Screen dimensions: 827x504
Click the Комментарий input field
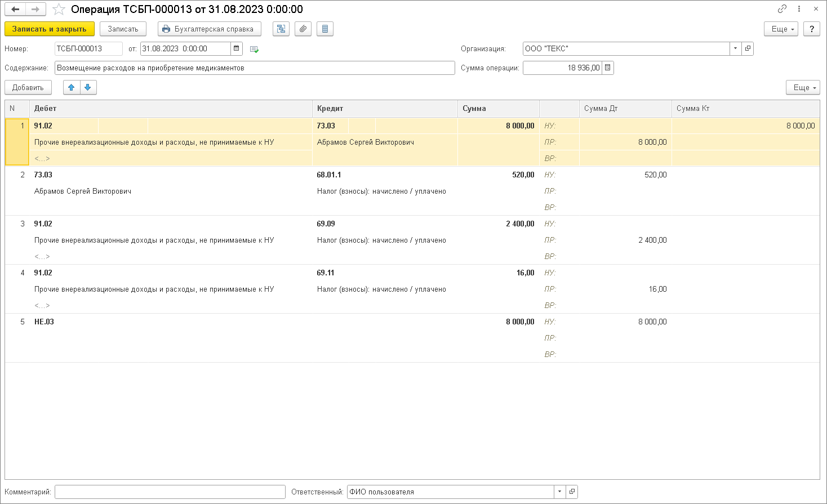[170, 492]
